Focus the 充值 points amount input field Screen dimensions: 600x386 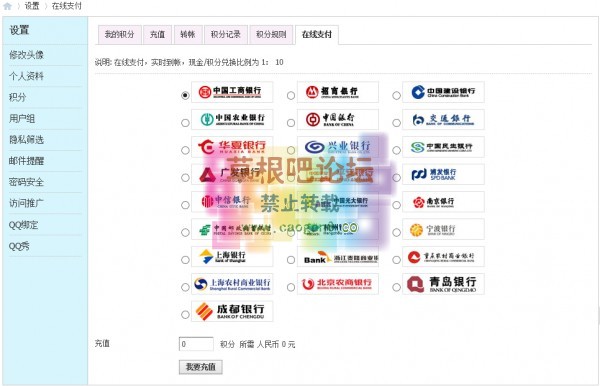click(x=196, y=344)
